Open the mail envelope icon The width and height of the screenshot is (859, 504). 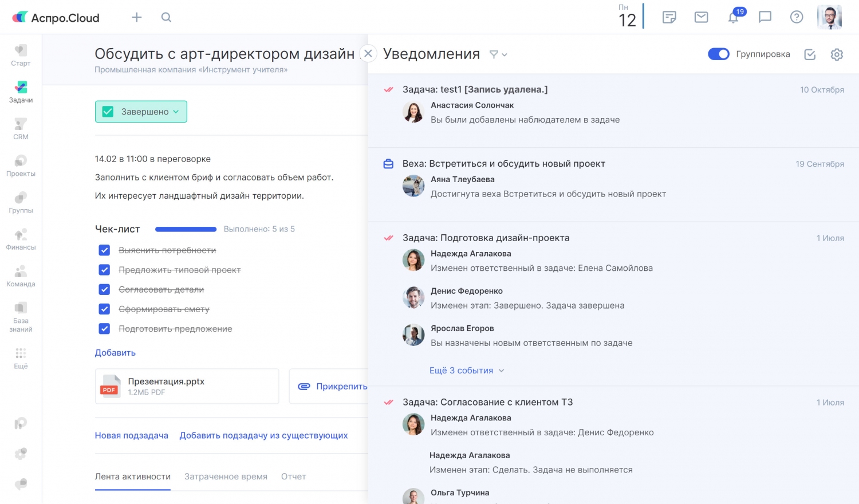click(x=701, y=17)
